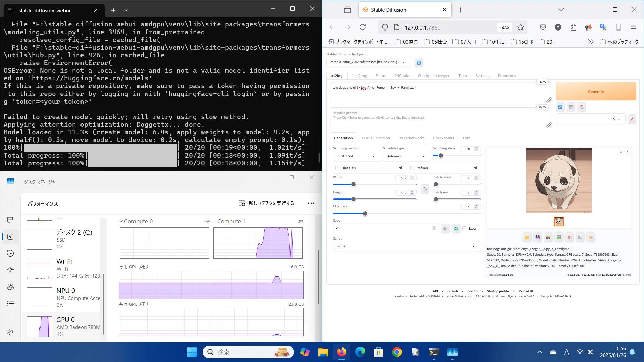Click the sparkle hires upscale icon

click(x=591, y=237)
